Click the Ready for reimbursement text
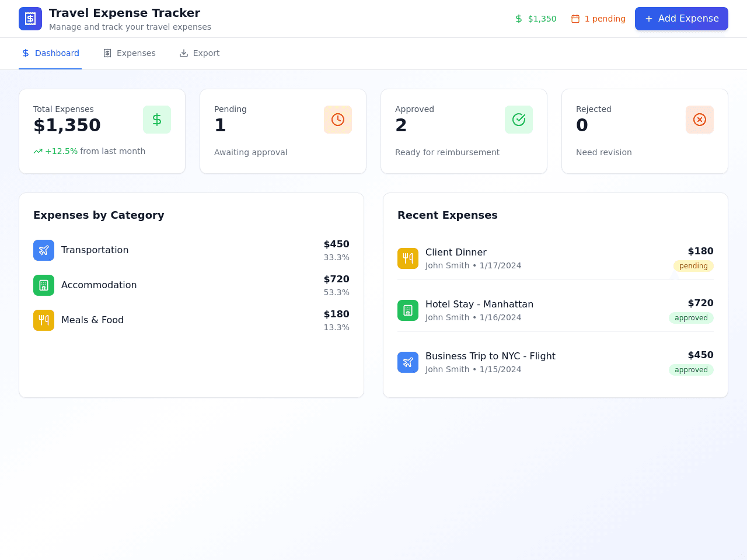747x560 pixels. (447, 152)
